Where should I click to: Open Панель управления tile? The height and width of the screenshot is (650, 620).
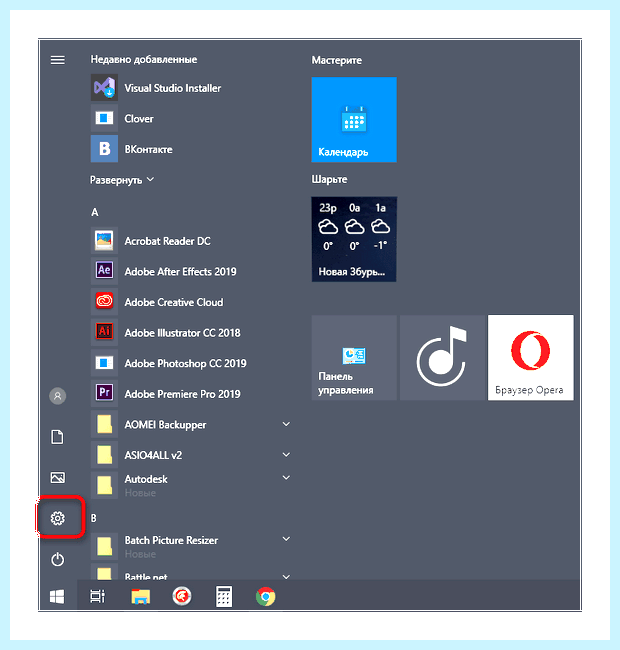(354, 357)
